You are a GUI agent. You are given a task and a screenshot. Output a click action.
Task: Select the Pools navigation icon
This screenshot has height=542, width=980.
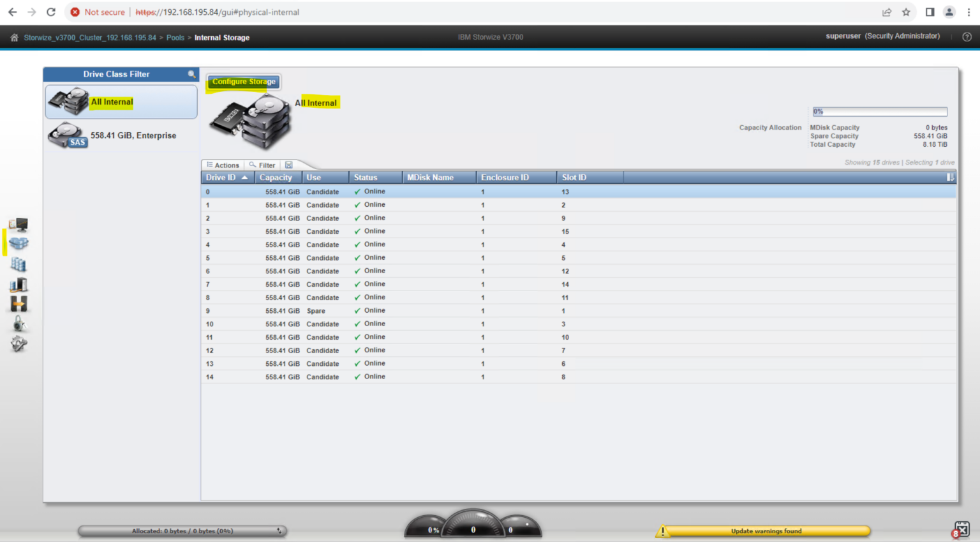tap(19, 243)
